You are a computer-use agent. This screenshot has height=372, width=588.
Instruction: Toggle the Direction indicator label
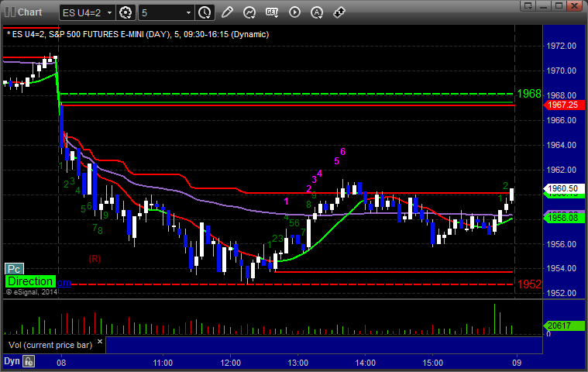[x=30, y=281]
